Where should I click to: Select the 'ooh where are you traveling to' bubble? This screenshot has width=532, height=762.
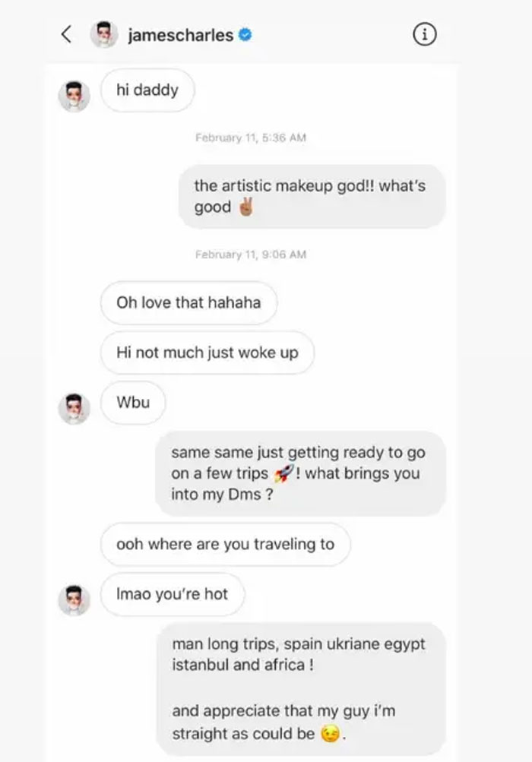225,544
